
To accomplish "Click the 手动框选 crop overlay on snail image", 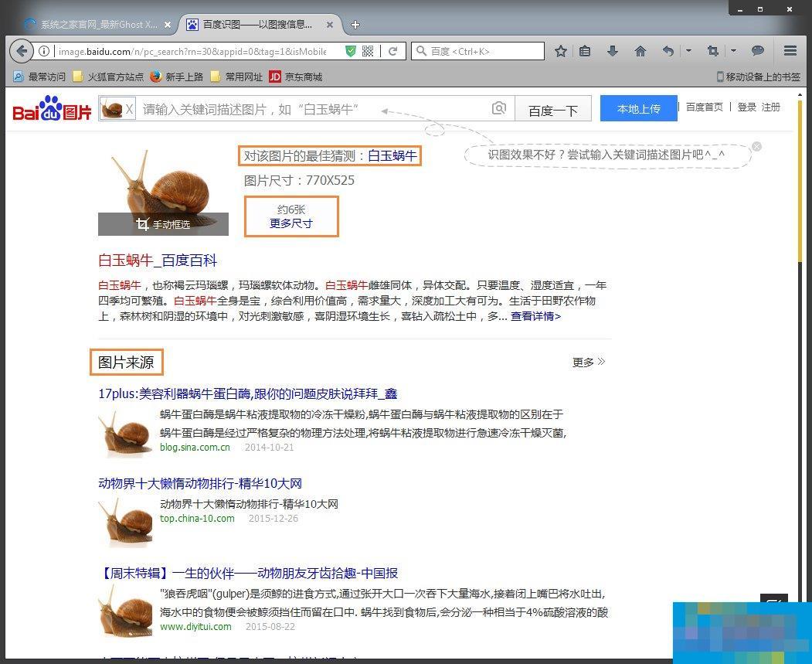I will 164,224.
